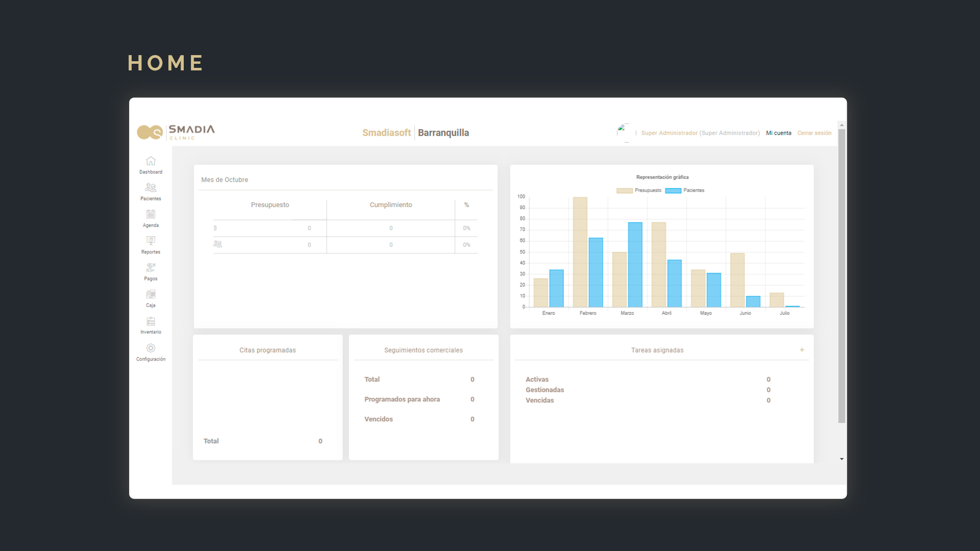Toggle Pacientes legend swatch in chart
This screenshot has width=980, height=551.
coord(673,191)
